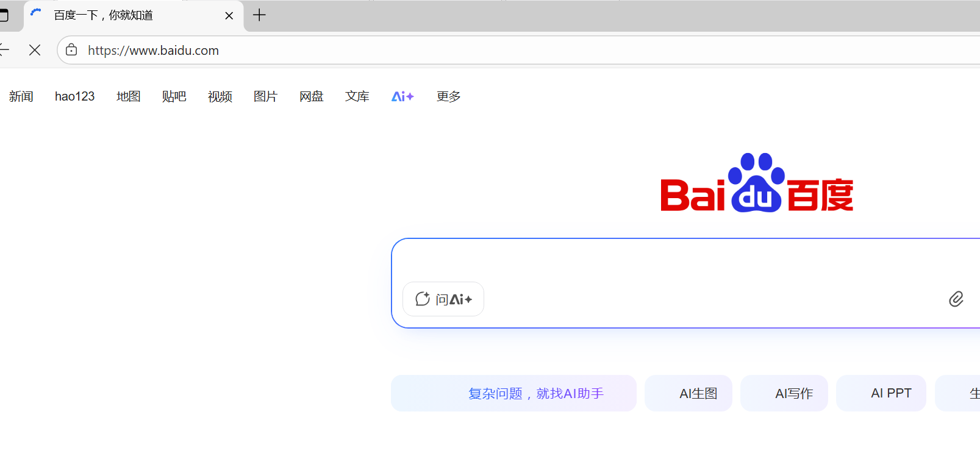
Task: Select the 百度一下，你就知道 browser tab
Action: click(x=134, y=16)
